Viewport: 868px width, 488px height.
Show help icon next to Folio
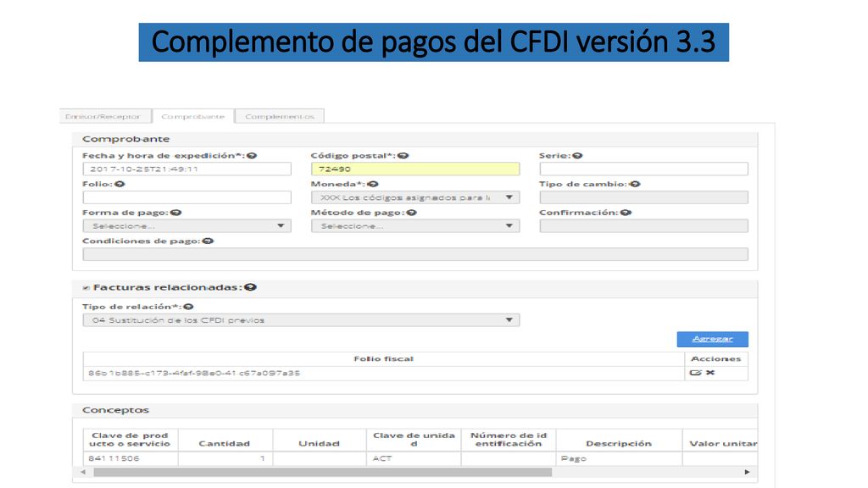(120, 184)
